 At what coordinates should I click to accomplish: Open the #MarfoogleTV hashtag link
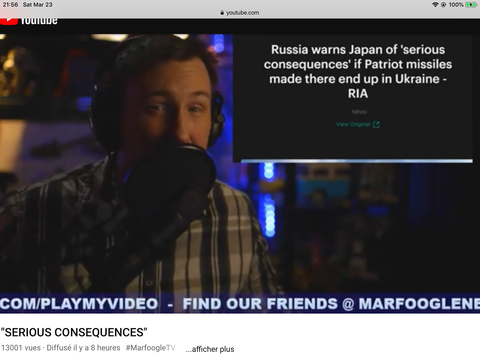[x=150, y=348]
